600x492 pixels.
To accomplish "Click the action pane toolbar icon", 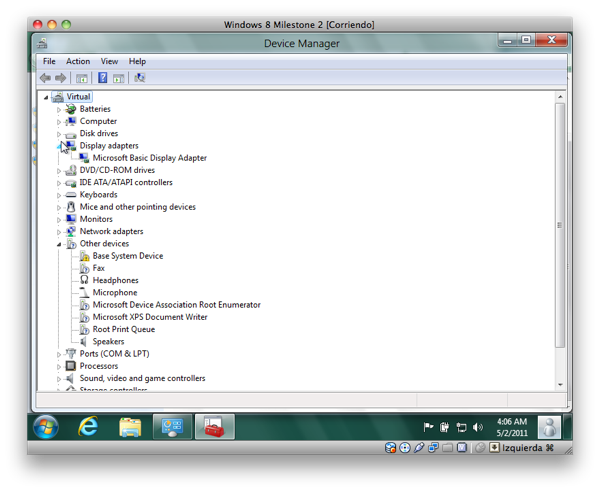I will coord(119,78).
